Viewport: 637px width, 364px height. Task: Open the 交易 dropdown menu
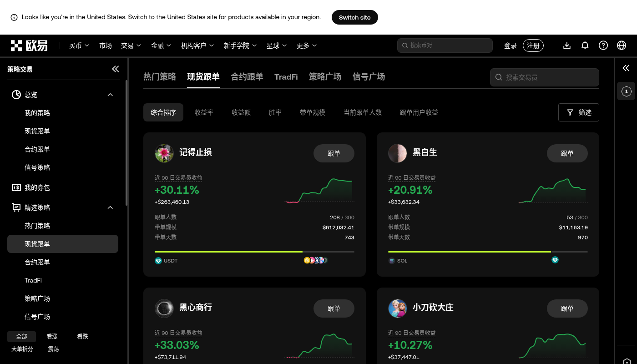tap(131, 45)
